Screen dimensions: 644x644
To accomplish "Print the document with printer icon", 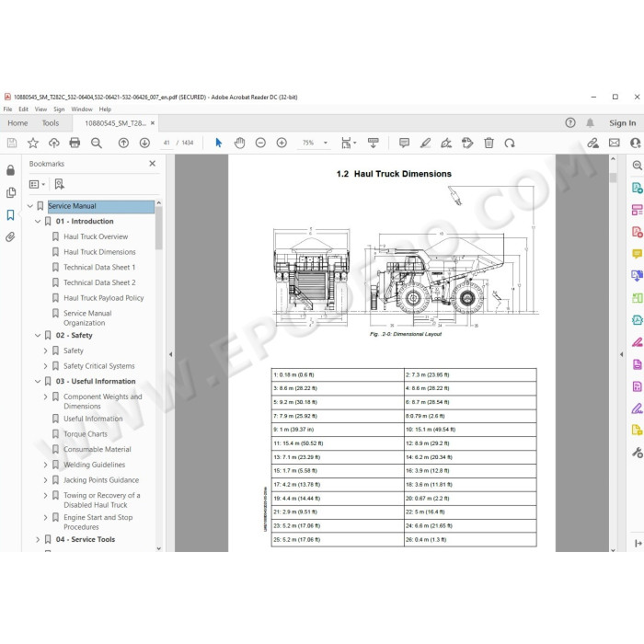I will (75, 143).
